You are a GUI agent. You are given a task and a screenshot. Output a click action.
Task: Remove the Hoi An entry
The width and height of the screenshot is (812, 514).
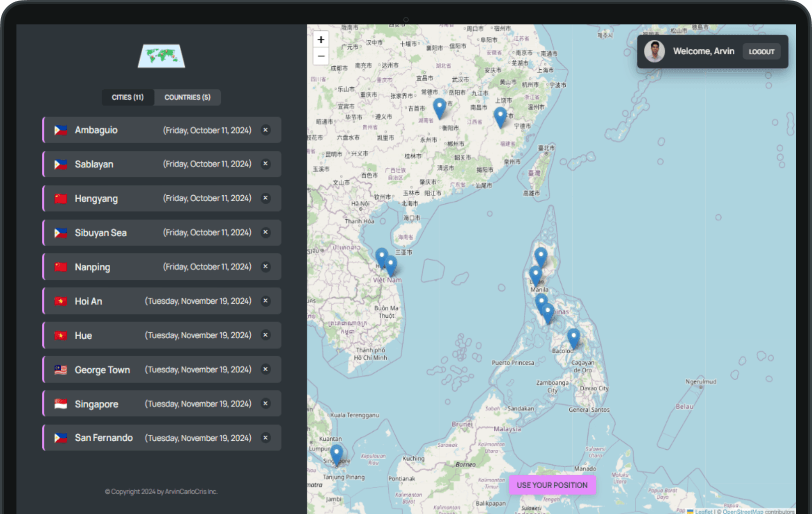point(266,301)
